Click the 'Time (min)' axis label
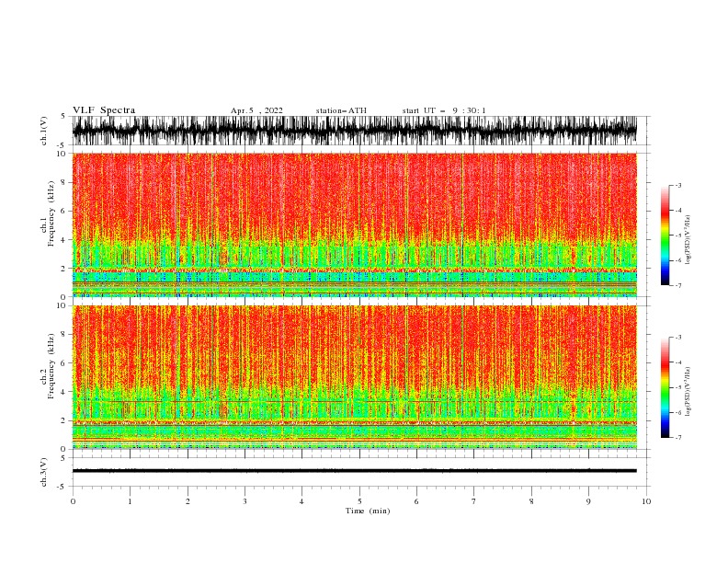The width and height of the screenshot is (728, 563). point(368,511)
